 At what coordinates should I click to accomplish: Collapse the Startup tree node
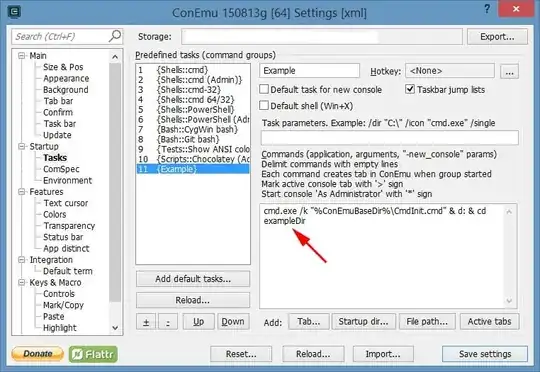tap(22, 146)
